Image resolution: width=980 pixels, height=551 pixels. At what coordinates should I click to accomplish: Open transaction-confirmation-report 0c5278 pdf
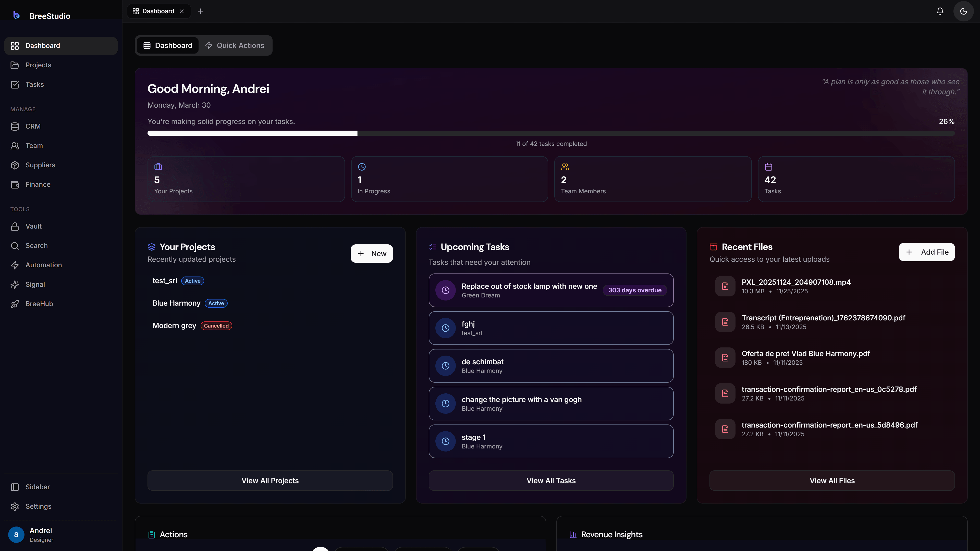click(832, 394)
